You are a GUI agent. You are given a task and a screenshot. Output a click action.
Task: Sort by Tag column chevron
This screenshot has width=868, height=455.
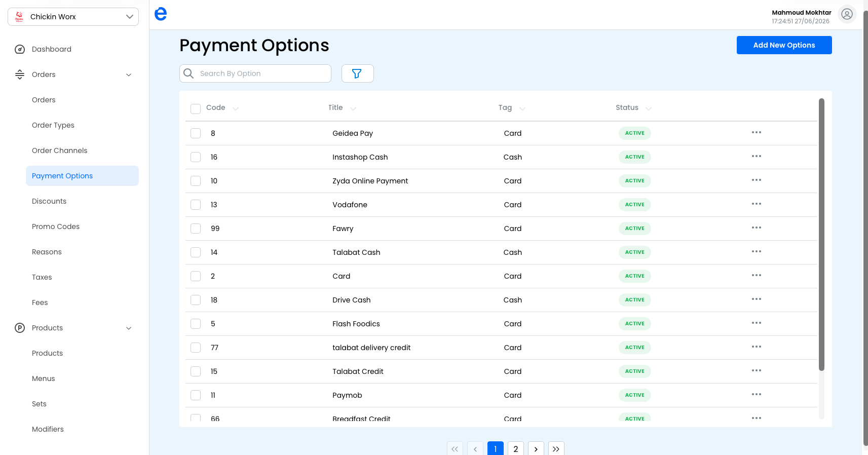522,108
